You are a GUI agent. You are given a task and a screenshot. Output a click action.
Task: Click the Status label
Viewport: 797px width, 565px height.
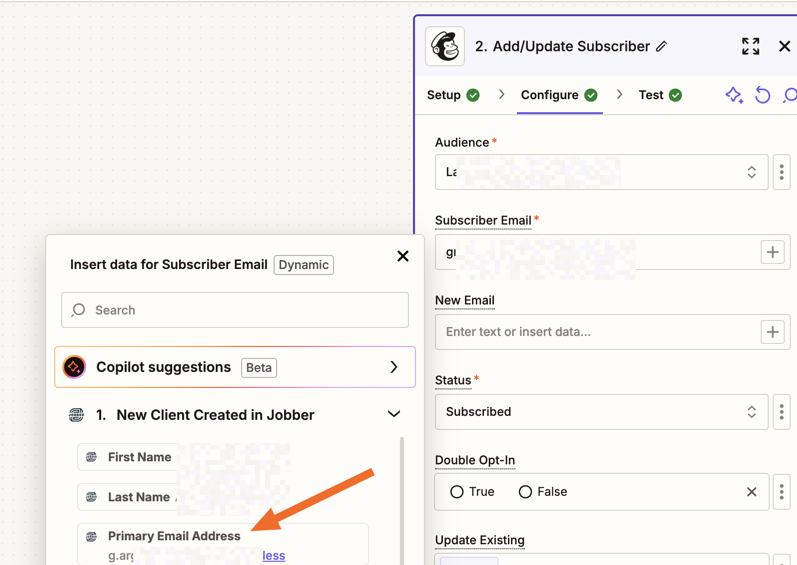click(453, 380)
